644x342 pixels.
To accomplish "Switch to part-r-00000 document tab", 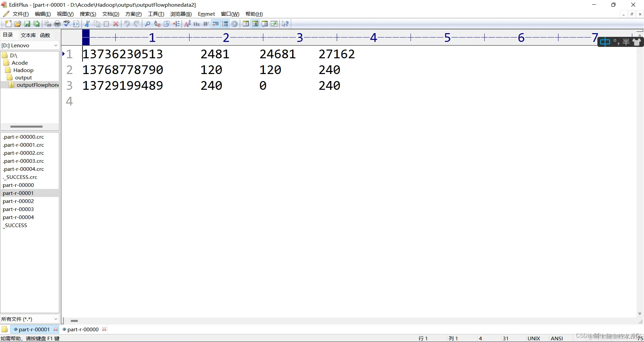I will [83, 329].
